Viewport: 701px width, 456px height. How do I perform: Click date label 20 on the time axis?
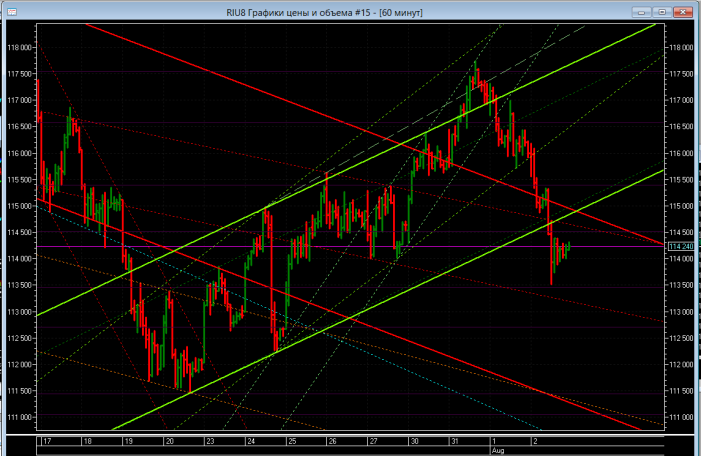point(169,441)
